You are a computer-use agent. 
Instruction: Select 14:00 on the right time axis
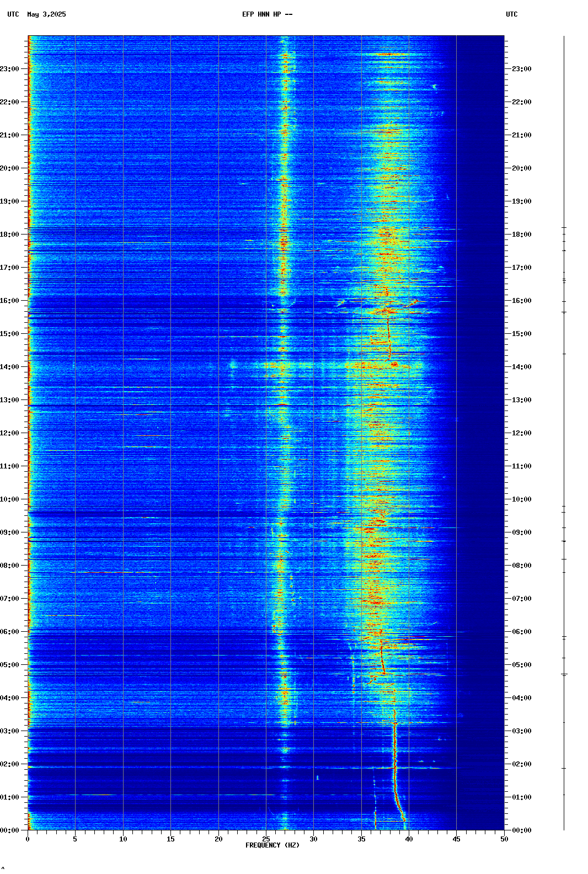coord(522,367)
